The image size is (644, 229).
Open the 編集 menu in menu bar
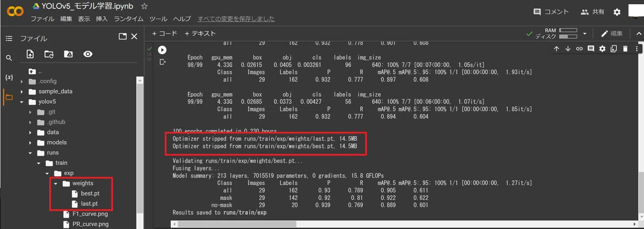pos(66,19)
